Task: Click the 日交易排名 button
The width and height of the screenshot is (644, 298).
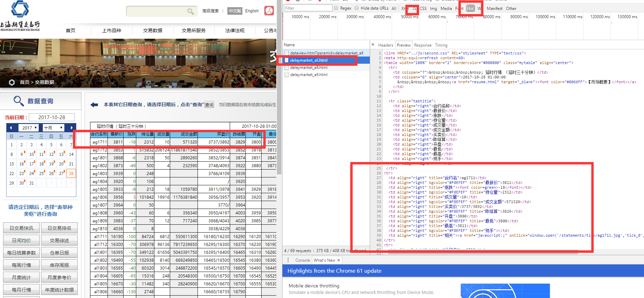Action: coord(59,228)
